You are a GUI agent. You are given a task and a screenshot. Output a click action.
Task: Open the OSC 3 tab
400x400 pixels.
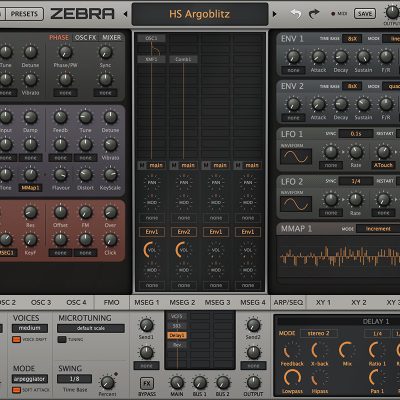point(41,303)
